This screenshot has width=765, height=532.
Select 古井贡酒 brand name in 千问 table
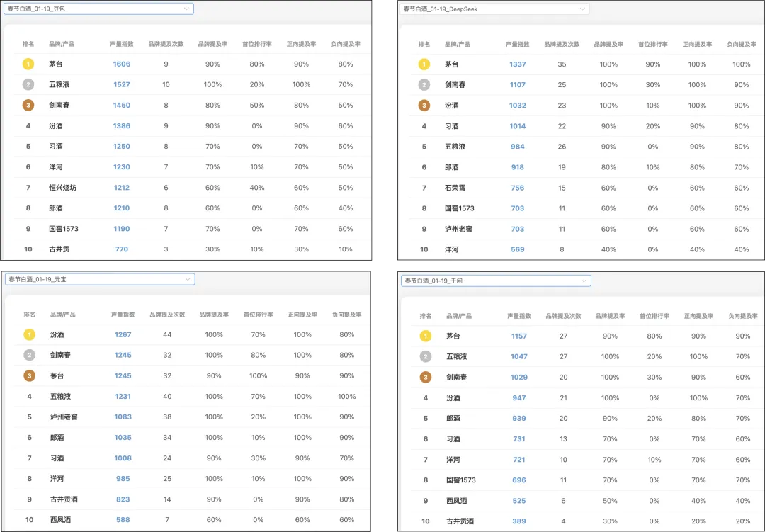[x=460, y=521]
